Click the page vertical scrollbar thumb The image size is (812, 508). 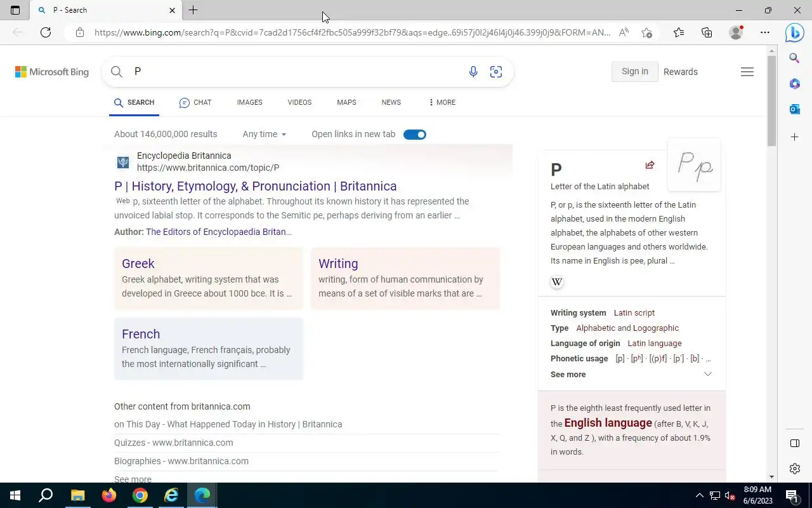click(771, 102)
